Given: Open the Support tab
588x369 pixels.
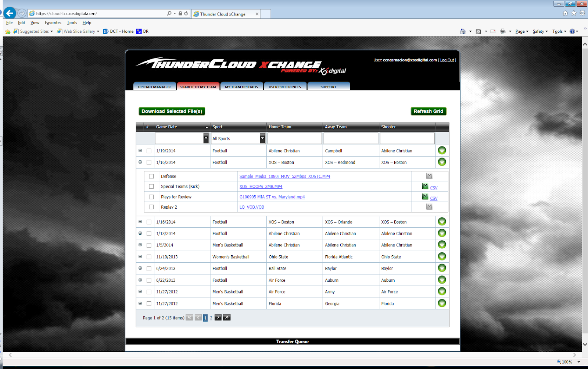Looking at the screenshot, I should (329, 86).
